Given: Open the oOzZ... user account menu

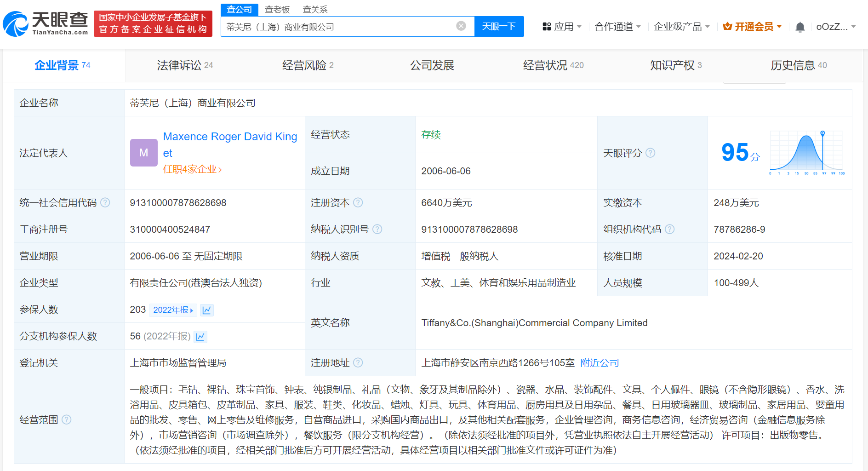Looking at the screenshot, I should (x=836, y=27).
